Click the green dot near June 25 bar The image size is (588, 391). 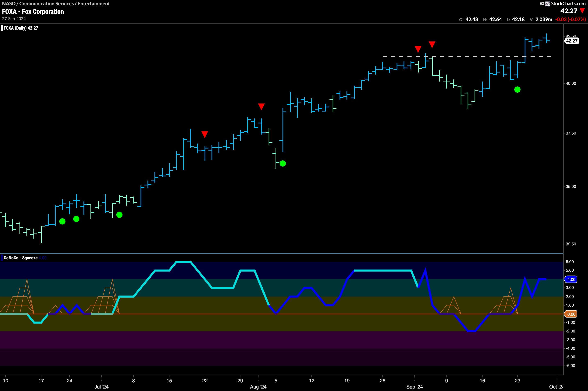76,219
